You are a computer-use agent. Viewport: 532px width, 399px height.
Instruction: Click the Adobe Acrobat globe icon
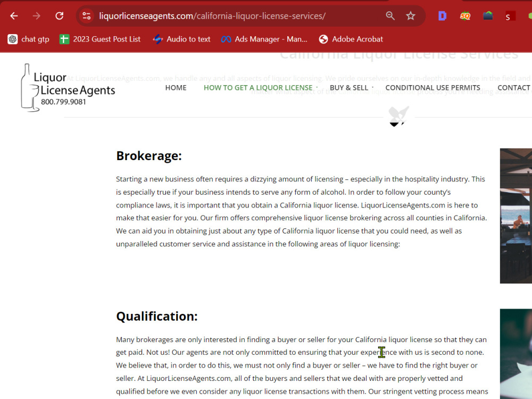[323, 39]
